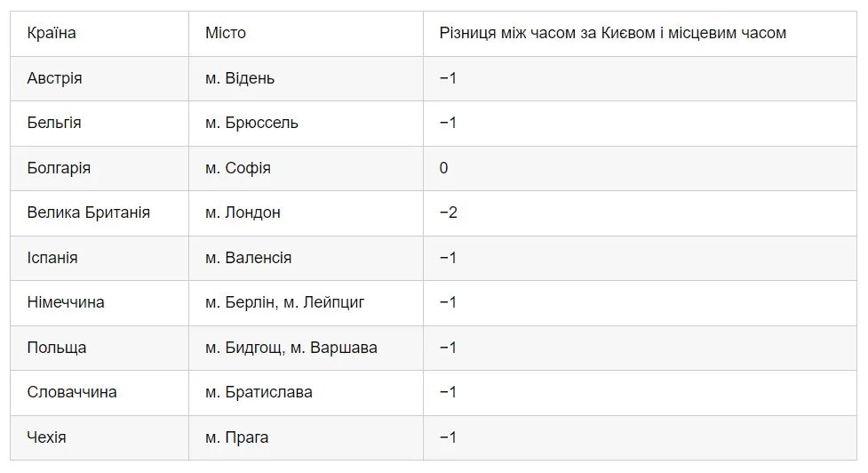The height and width of the screenshot is (473, 868).
Task: Click the −2 time difference value
Action: 448,212
